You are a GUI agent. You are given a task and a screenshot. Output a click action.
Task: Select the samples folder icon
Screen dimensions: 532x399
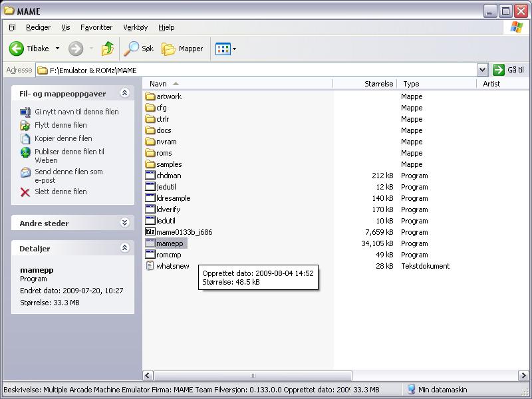(x=150, y=164)
